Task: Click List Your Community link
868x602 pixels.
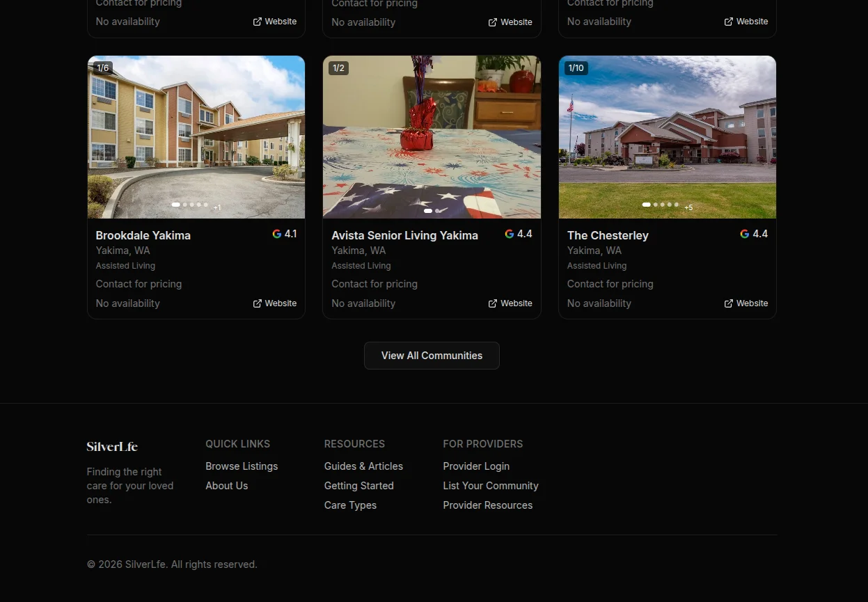Action: pyautogui.click(x=491, y=486)
